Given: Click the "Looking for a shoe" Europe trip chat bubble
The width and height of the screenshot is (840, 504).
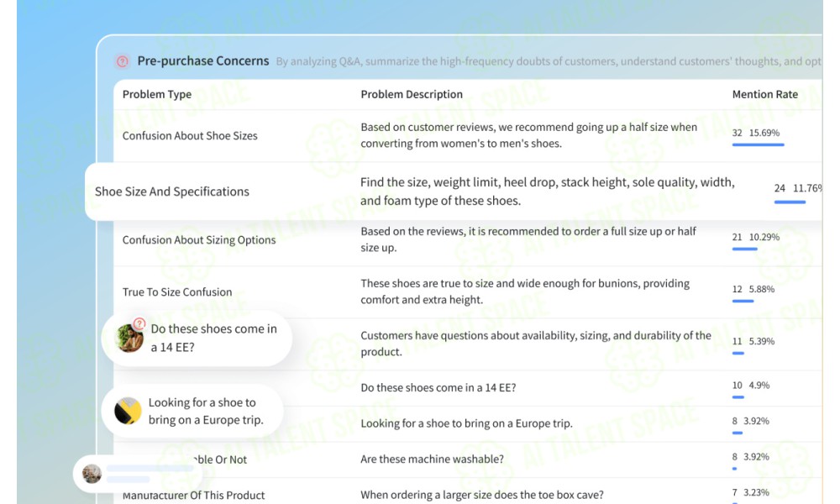Looking at the screenshot, I should click(x=192, y=411).
